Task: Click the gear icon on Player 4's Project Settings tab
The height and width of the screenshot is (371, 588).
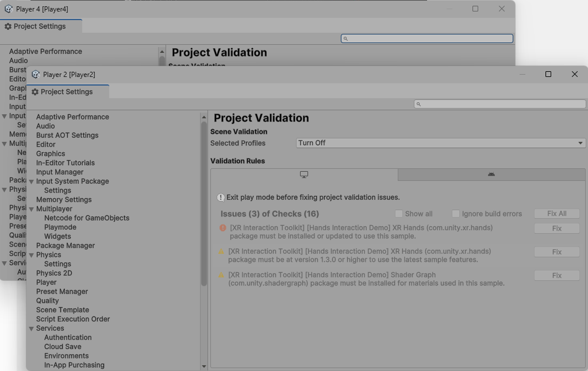Action: tap(8, 26)
